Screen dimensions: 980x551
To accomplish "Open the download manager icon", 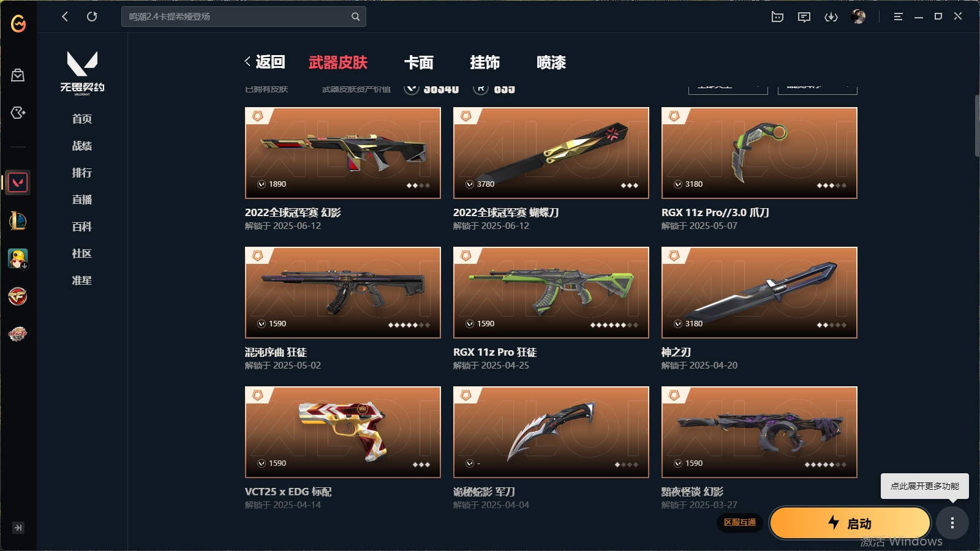I will click(831, 17).
